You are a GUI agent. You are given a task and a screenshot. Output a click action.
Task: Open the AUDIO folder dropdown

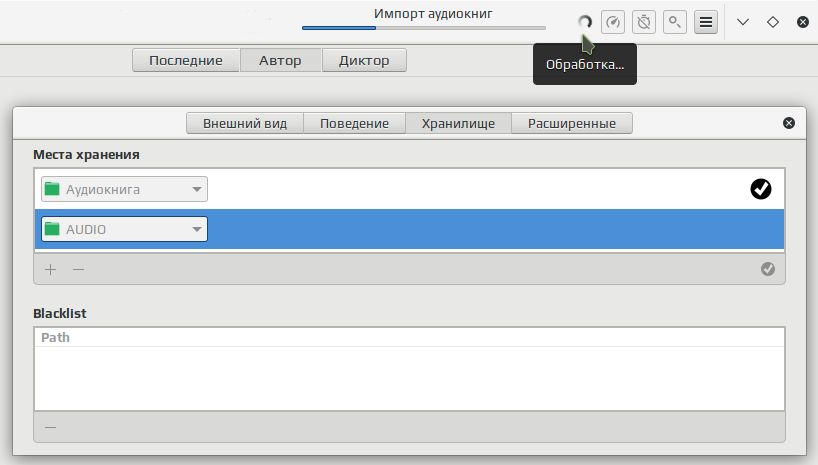(124, 229)
